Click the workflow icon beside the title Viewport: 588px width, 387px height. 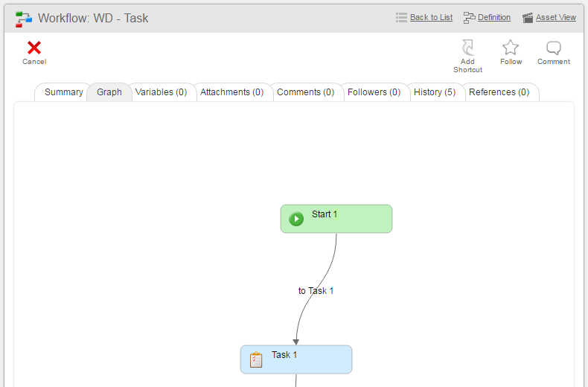[24, 19]
